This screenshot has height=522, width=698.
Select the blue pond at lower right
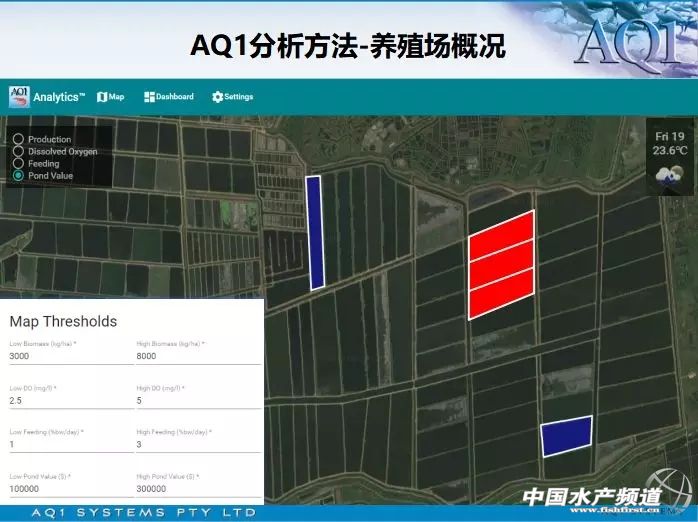click(x=566, y=436)
